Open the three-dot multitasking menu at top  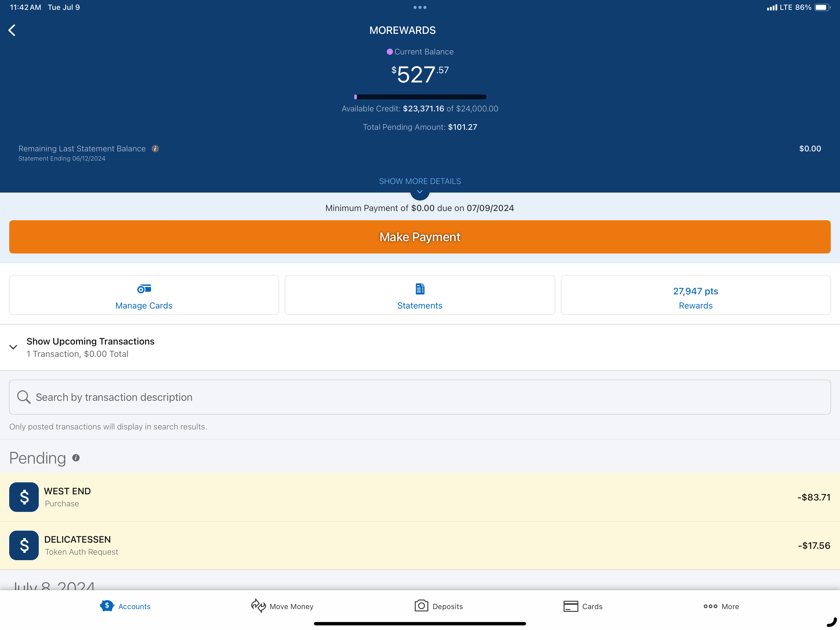[420, 7]
